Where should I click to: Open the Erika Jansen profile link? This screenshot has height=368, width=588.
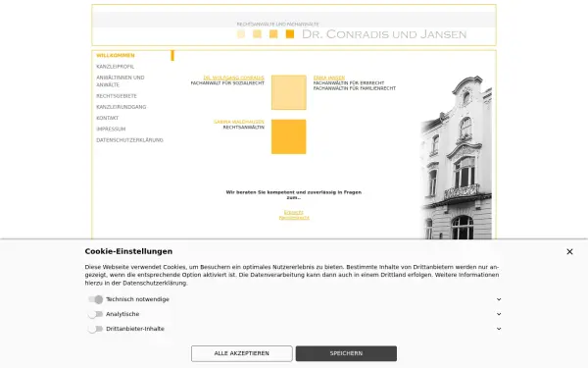329,78
